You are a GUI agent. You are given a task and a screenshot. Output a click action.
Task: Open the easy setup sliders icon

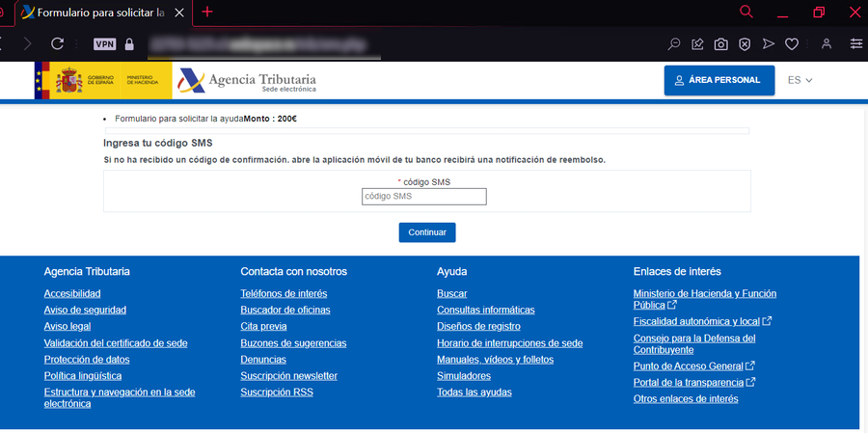pos(856,43)
